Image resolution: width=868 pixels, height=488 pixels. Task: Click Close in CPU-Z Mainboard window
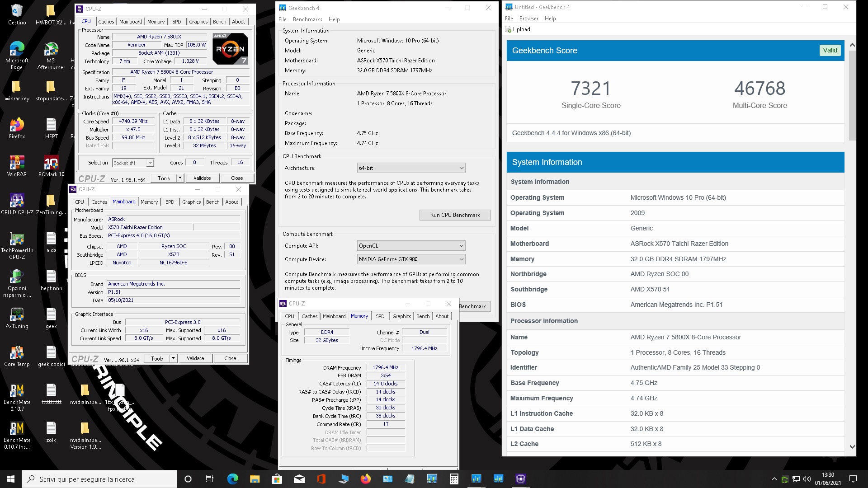coord(230,358)
